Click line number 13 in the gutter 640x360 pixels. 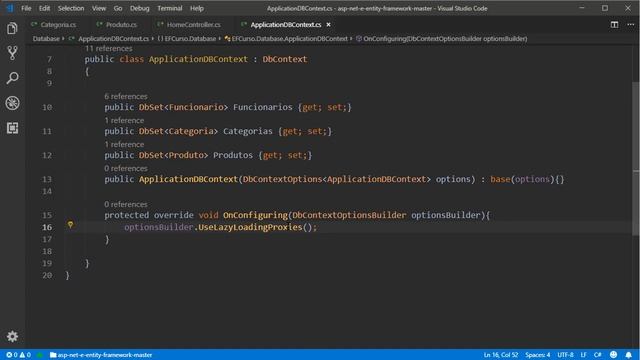click(x=47, y=179)
